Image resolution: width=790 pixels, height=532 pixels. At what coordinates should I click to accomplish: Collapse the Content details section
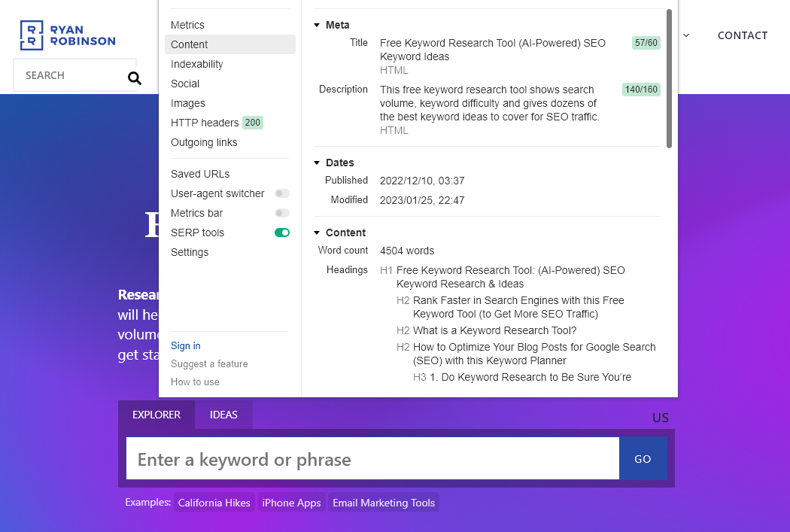coord(317,233)
